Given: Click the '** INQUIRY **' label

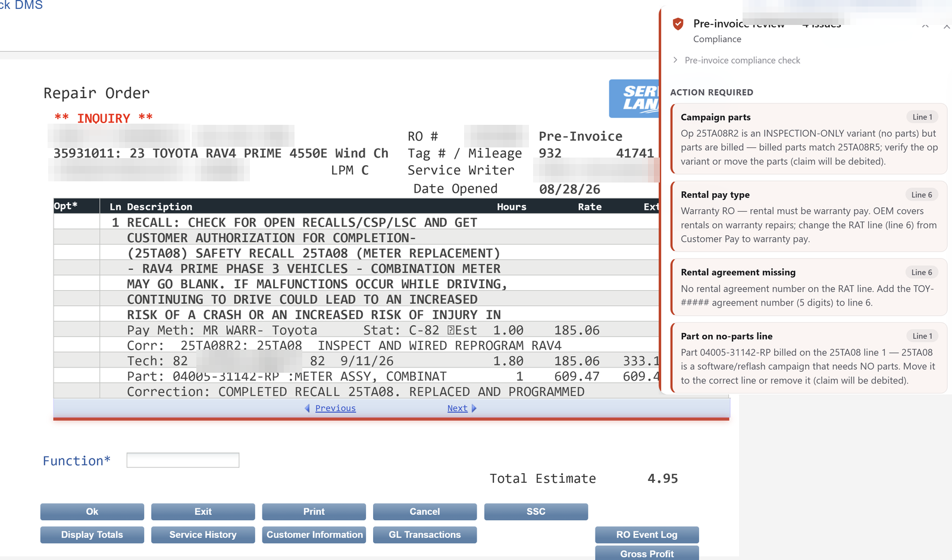Looking at the screenshot, I should [104, 118].
